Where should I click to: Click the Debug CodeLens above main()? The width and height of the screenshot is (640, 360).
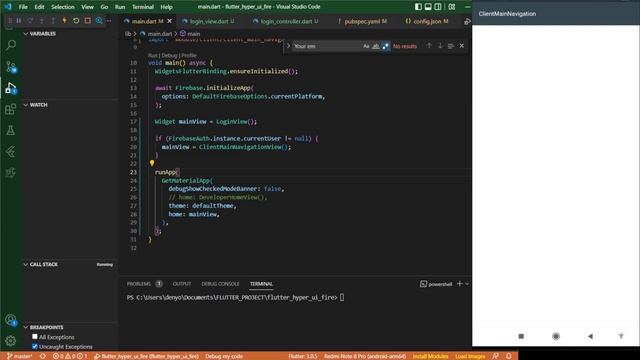(x=169, y=55)
